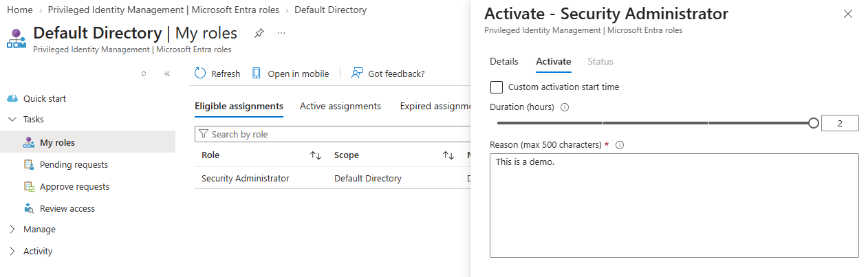Image resolution: width=868 pixels, height=277 pixels.
Task: Click the sidebar up-down sort toggle icon
Action: click(x=144, y=74)
